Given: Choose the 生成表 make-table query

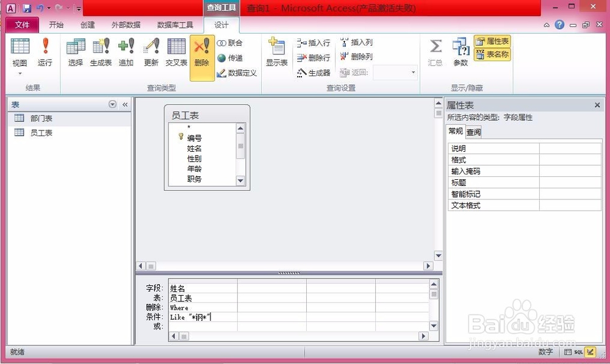Looking at the screenshot, I should [x=101, y=52].
